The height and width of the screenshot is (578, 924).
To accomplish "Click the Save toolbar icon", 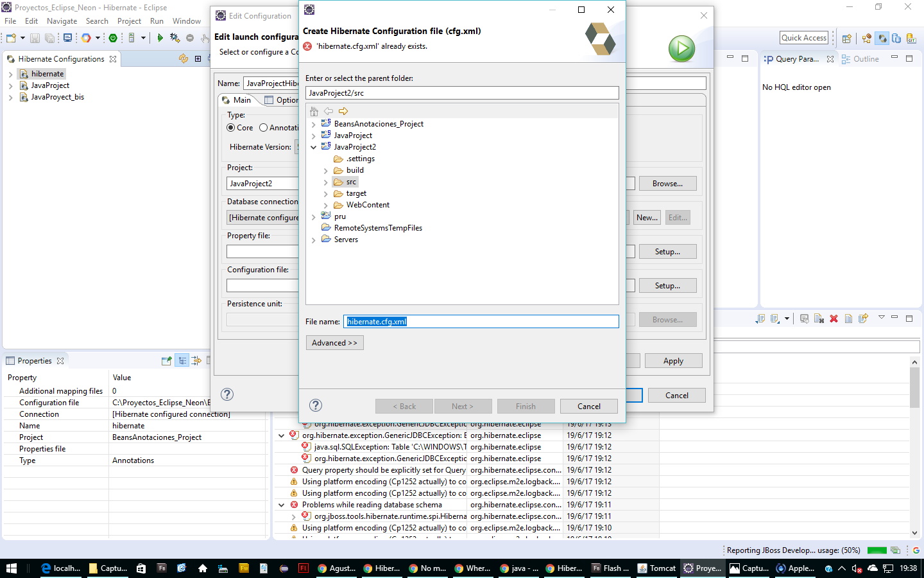I will point(35,38).
